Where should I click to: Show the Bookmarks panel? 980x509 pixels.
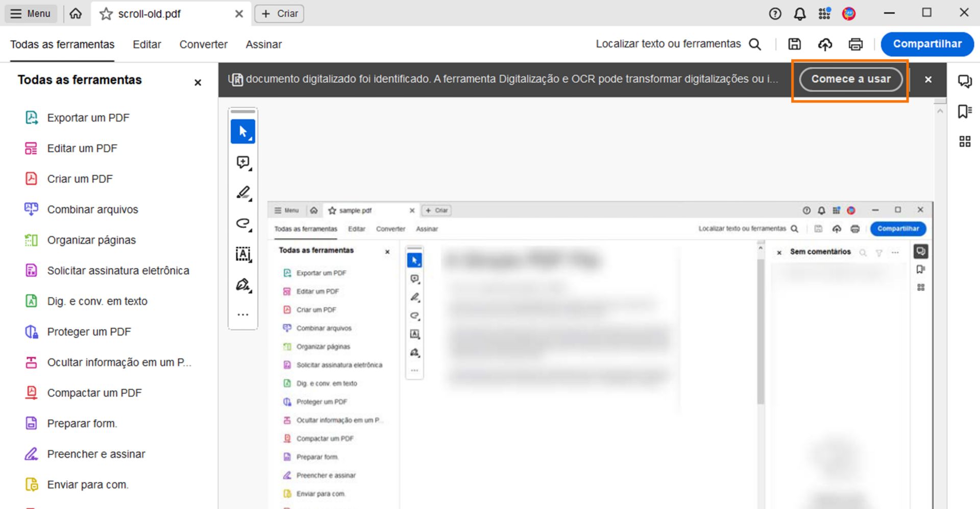pos(965,111)
